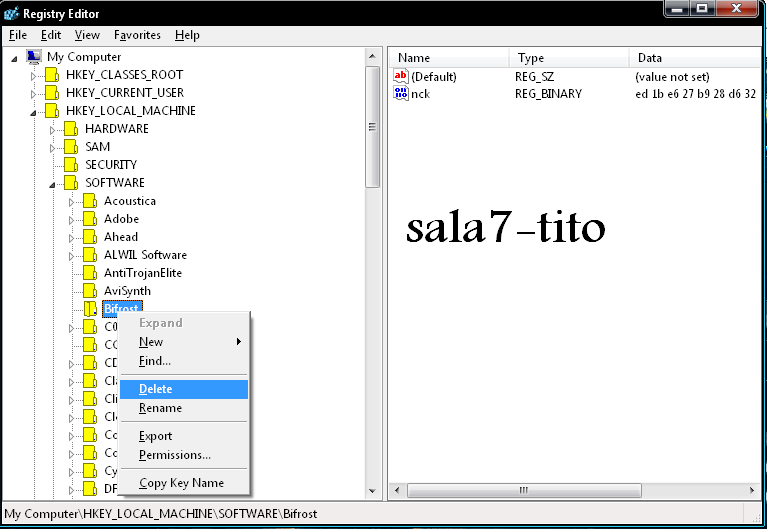Click values pane scroll left arrow

pyautogui.click(x=397, y=490)
